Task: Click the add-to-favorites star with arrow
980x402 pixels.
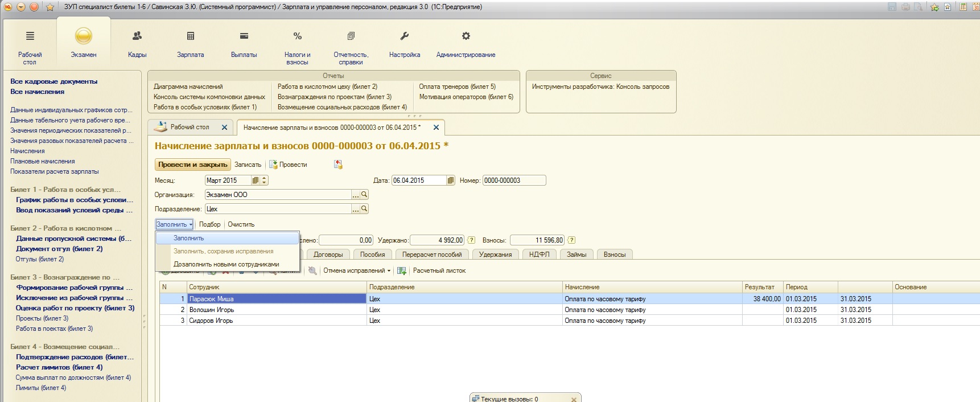Action: (x=934, y=7)
